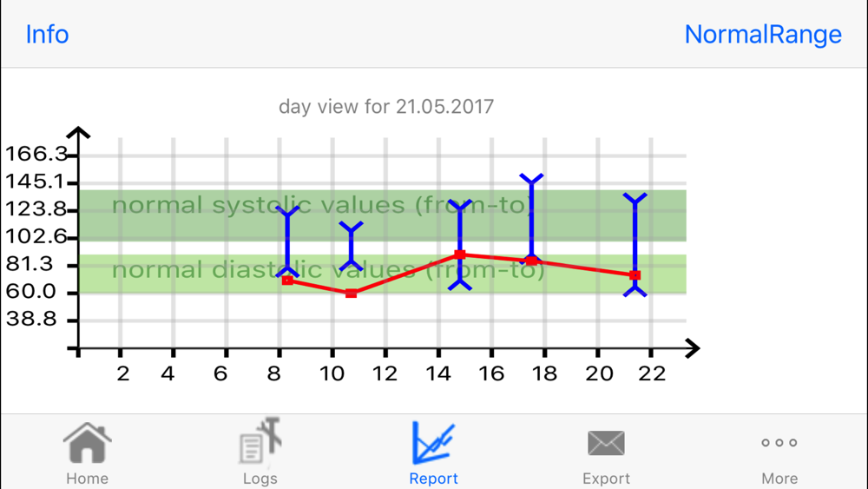Select the red data point near hour 17

pos(531,261)
